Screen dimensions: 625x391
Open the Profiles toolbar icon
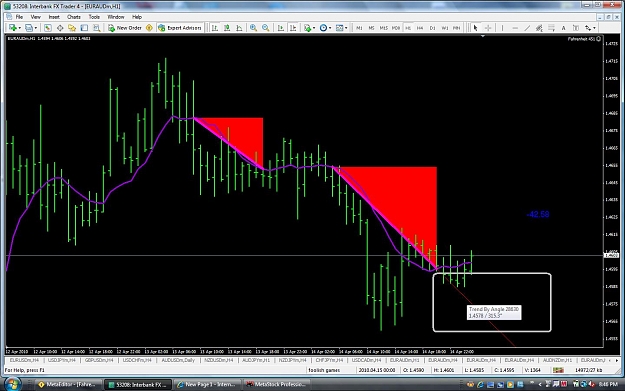[x=29, y=28]
